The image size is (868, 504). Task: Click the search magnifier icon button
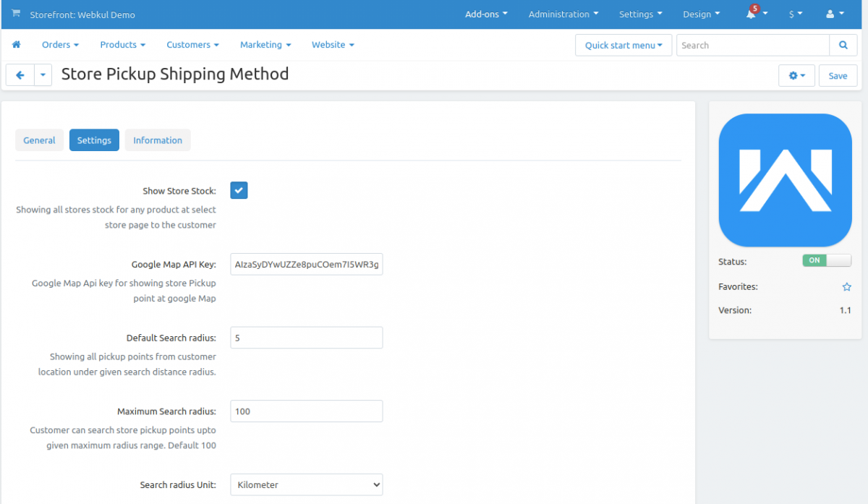[x=843, y=45]
